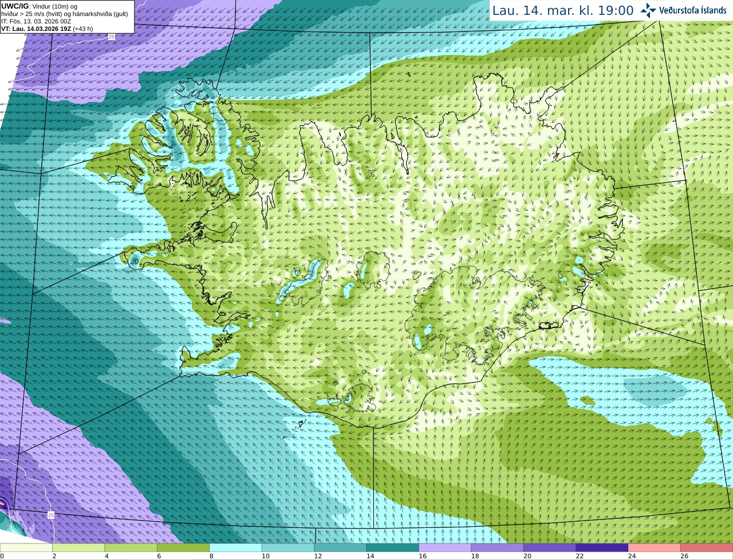Viewport: 733px width, 560px height.
Task: Pick the 20–22 m/s violet legend swatch
Action: [550, 547]
